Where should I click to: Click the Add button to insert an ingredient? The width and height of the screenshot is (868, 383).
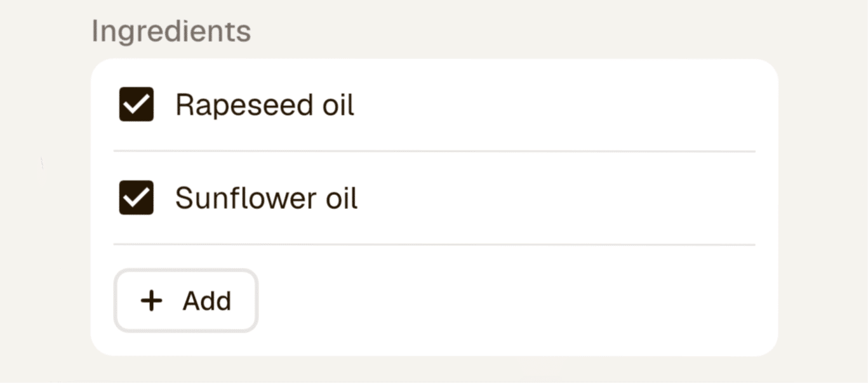click(x=185, y=300)
